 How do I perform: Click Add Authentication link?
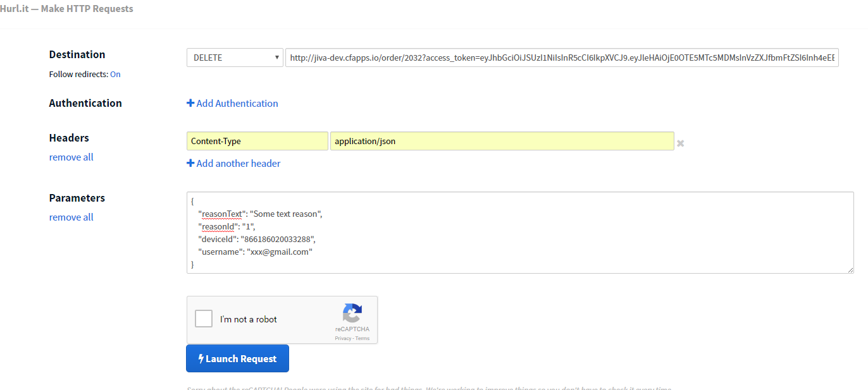pos(237,103)
